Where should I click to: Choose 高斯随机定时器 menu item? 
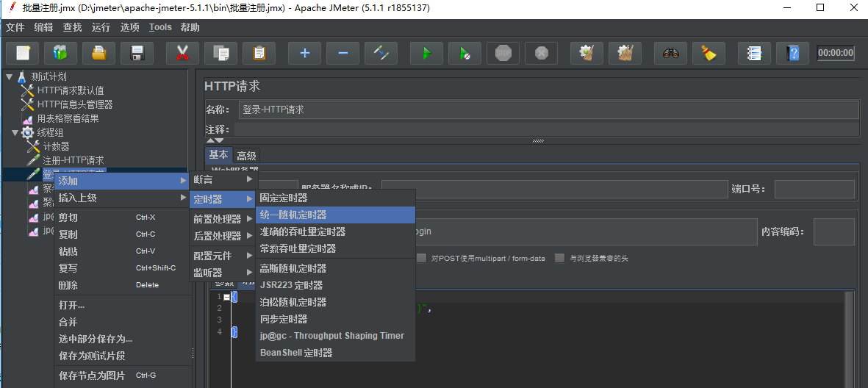tap(335, 268)
